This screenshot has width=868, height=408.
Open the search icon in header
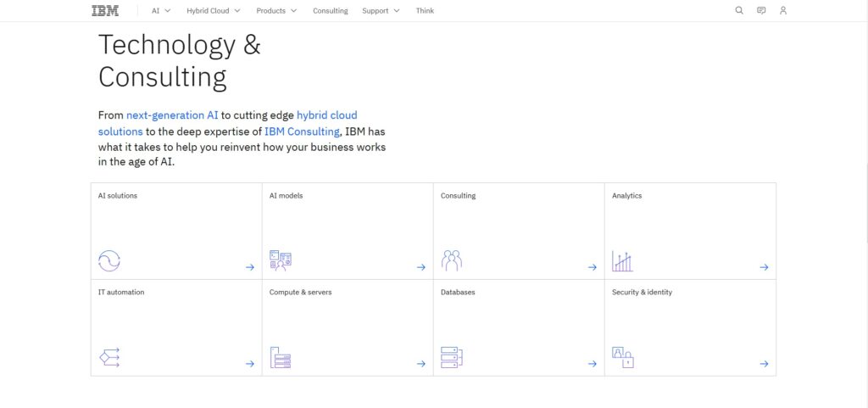tap(739, 10)
